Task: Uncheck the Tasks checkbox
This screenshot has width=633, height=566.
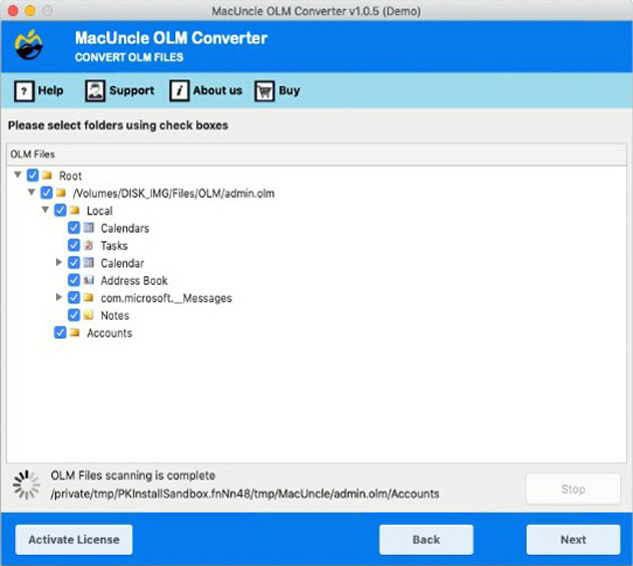Action: click(74, 245)
